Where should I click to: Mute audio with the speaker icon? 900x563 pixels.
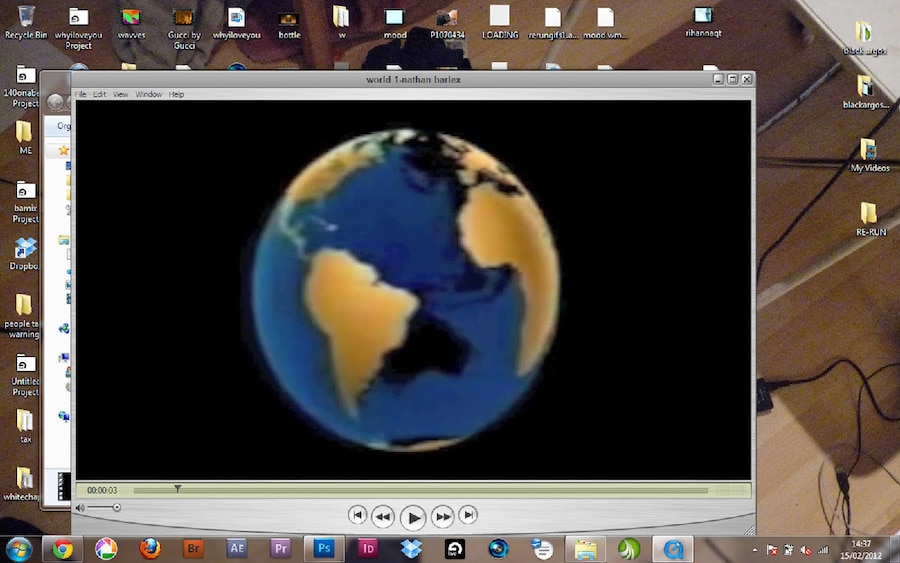coord(81,508)
